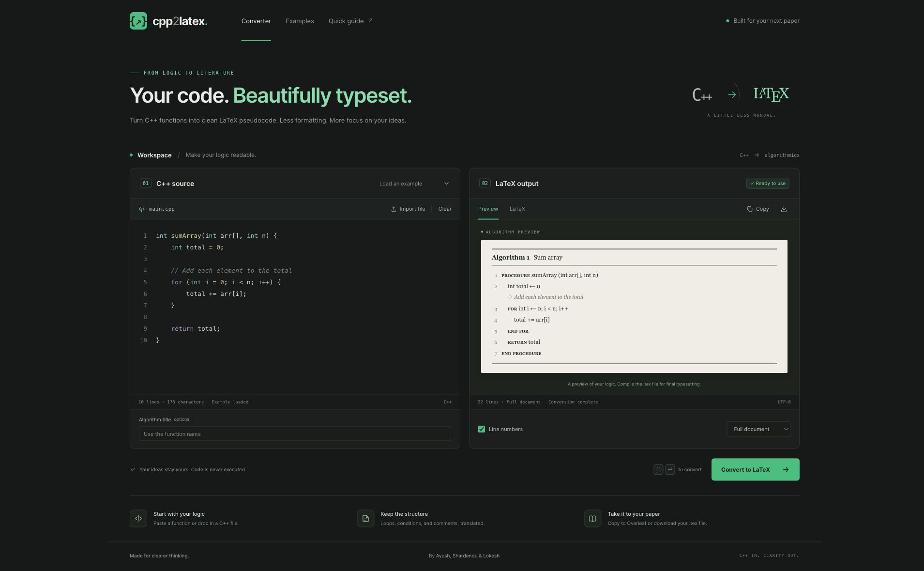Click the Return key shortcut icon

(670, 469)
